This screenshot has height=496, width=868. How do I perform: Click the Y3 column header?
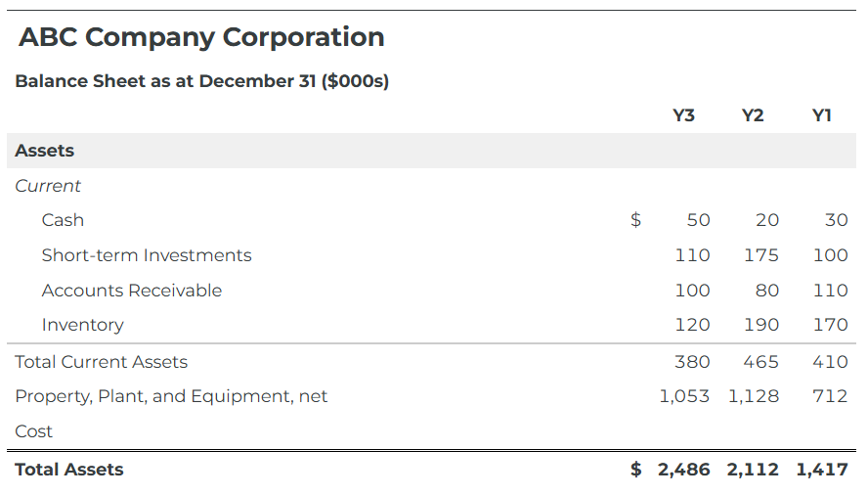pyautogui.click(x=684, y=115)
